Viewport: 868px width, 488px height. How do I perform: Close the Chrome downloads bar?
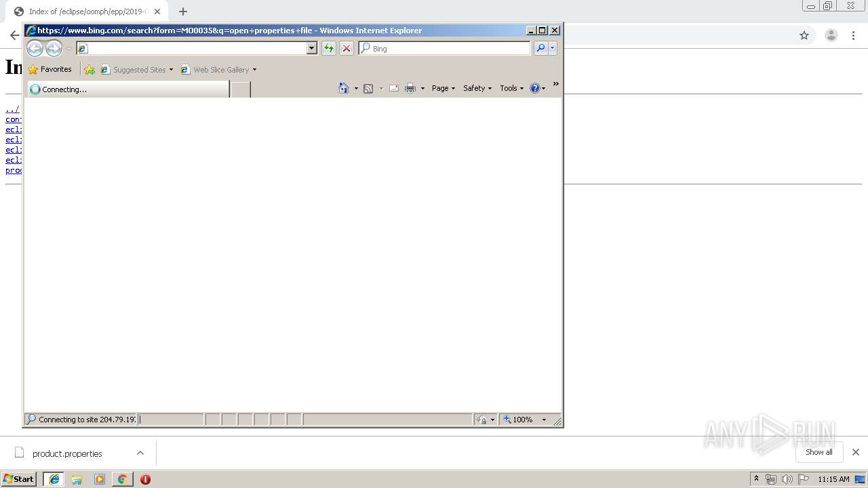point(856,452)
